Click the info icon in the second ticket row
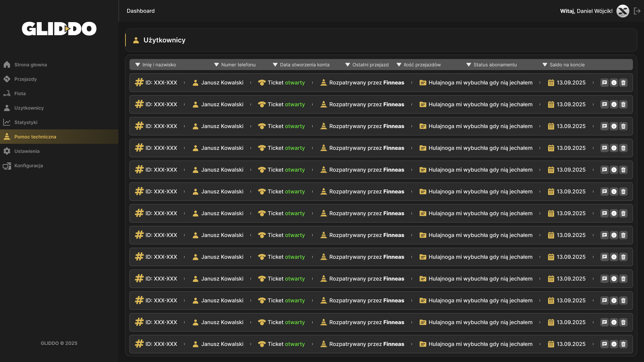The width and height of the screenshot is (644, 362). pos(614,104)
